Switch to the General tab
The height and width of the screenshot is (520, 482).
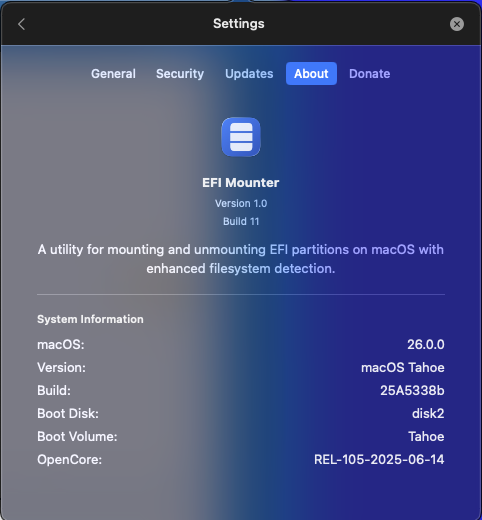(x=113, y=74)
